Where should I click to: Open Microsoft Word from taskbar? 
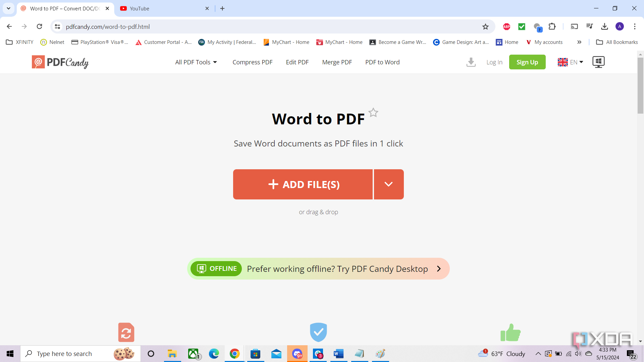click(339, 354)
